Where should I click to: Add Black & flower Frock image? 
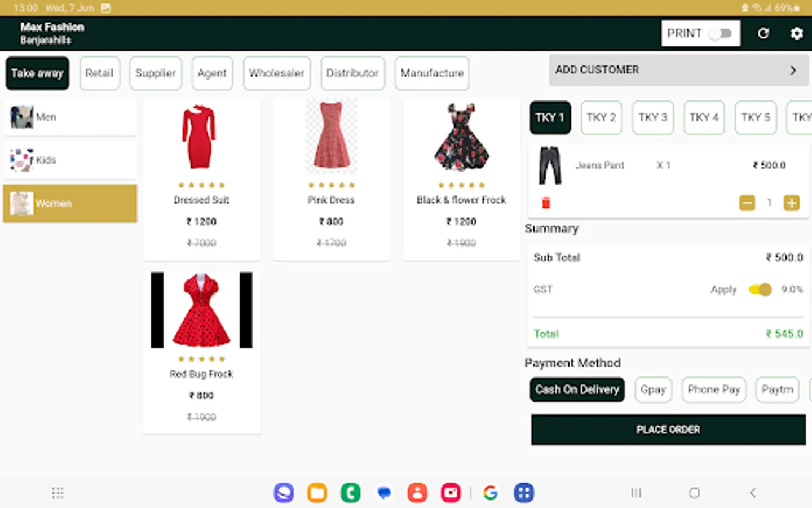point(461,137)
